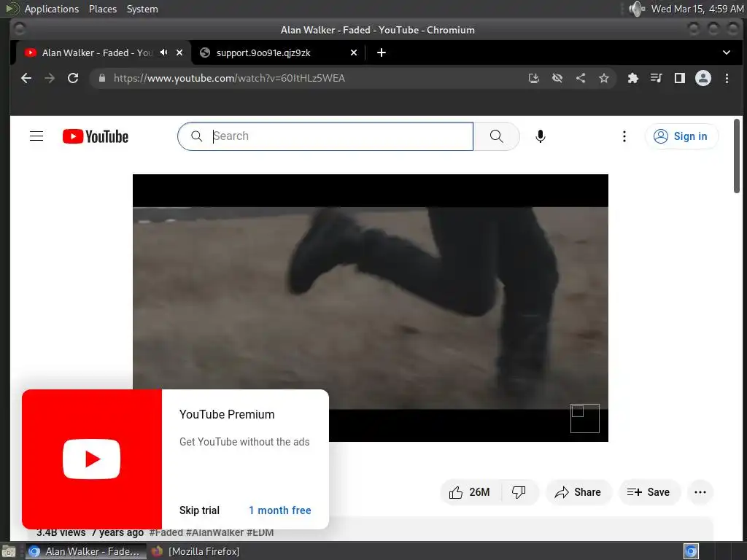
Task: Click the workspace switcher icon at bottom right
Action: [691, 551]
